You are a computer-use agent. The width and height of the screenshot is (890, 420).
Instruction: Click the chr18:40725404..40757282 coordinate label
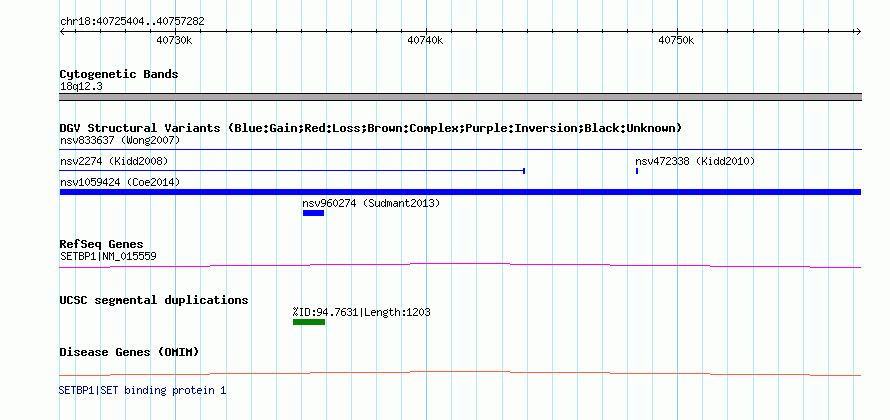tap(132, 22)
